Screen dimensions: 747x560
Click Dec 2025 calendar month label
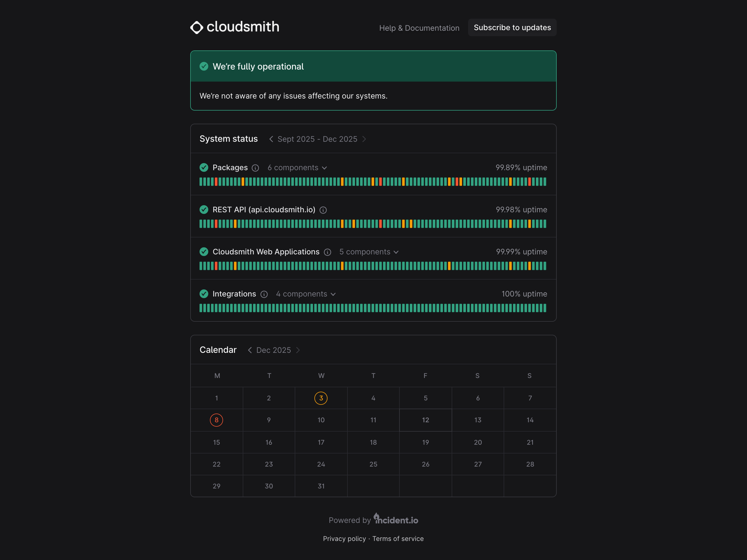(274, 350)
